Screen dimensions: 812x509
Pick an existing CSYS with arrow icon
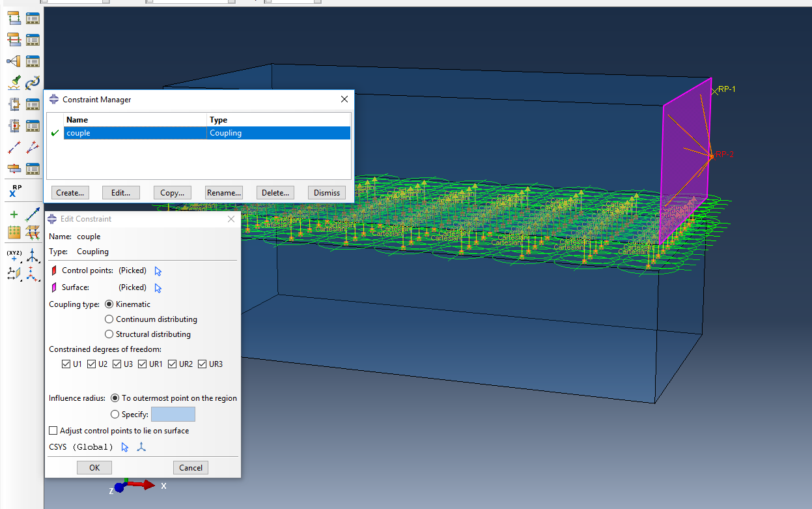[x=125, y=447]
